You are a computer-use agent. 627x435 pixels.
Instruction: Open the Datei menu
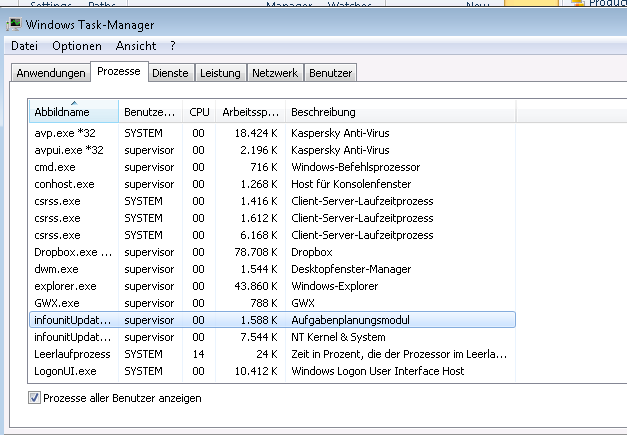click(24, 46)
